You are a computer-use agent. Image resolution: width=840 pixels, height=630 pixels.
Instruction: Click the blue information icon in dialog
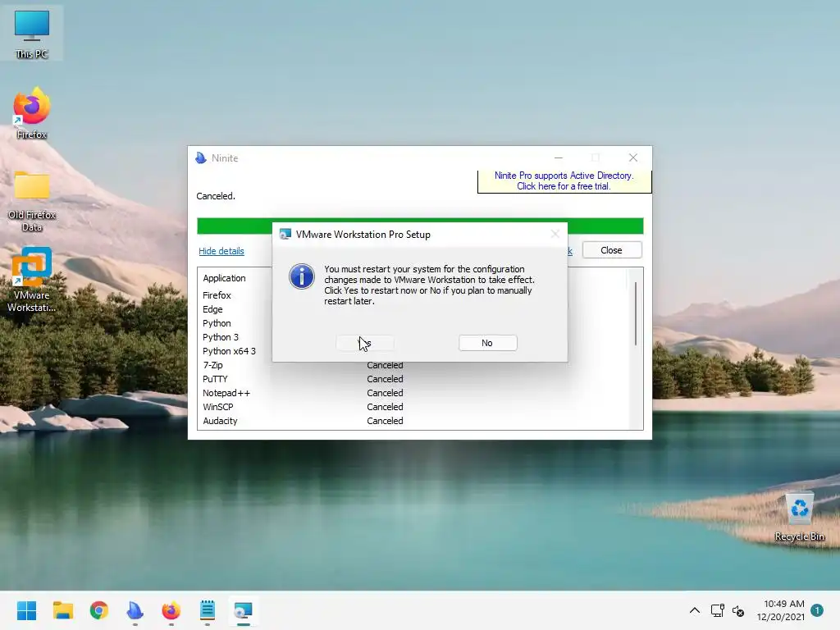coord(302,276)
